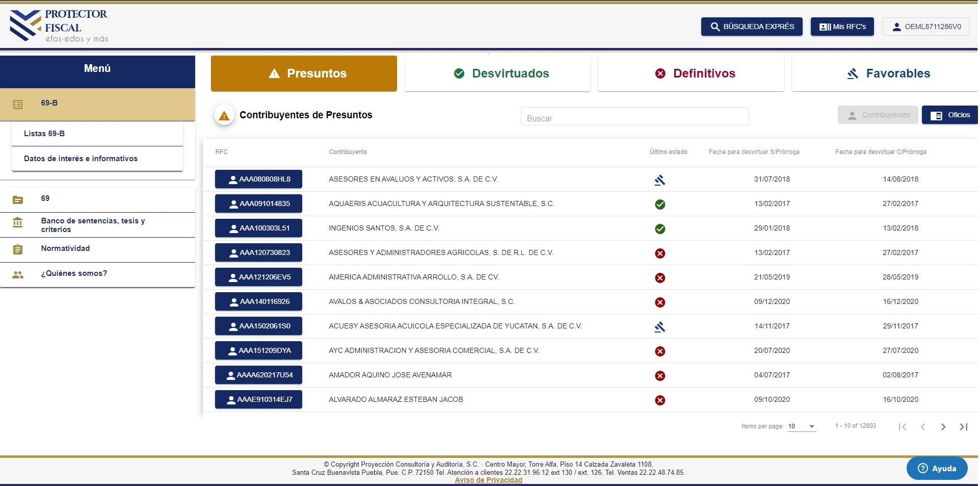Open the Favorables tab
Viewport: 980px width, 486px height.
pyautogui.click(x=884, y=73)
